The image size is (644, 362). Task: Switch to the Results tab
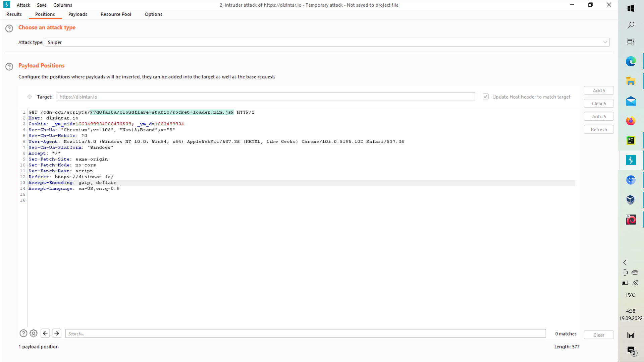point(14,14)
